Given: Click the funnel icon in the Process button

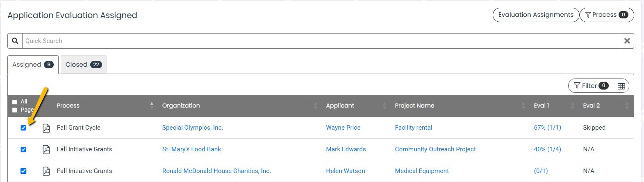Looking at the screenshot, I should click(x=588, y=15).
